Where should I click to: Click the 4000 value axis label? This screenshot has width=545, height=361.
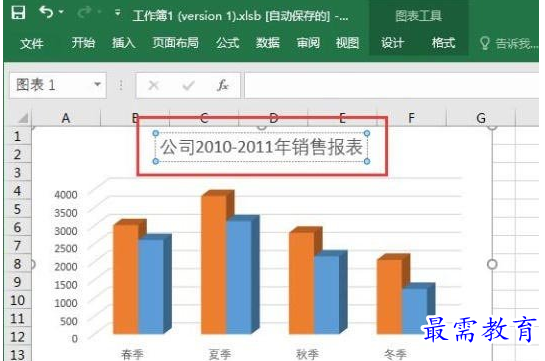click(66, 195)
